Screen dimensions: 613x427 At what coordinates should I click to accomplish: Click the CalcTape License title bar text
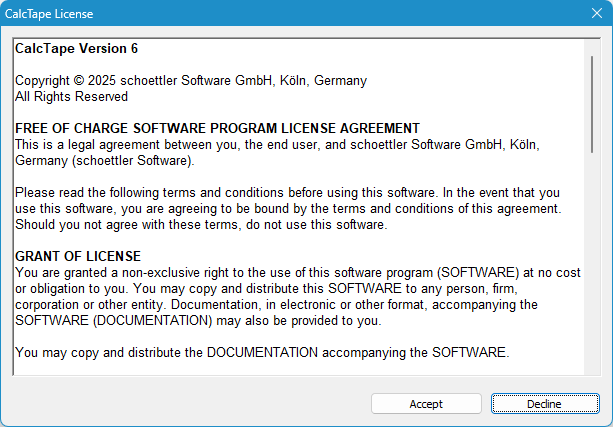point(49,14)
